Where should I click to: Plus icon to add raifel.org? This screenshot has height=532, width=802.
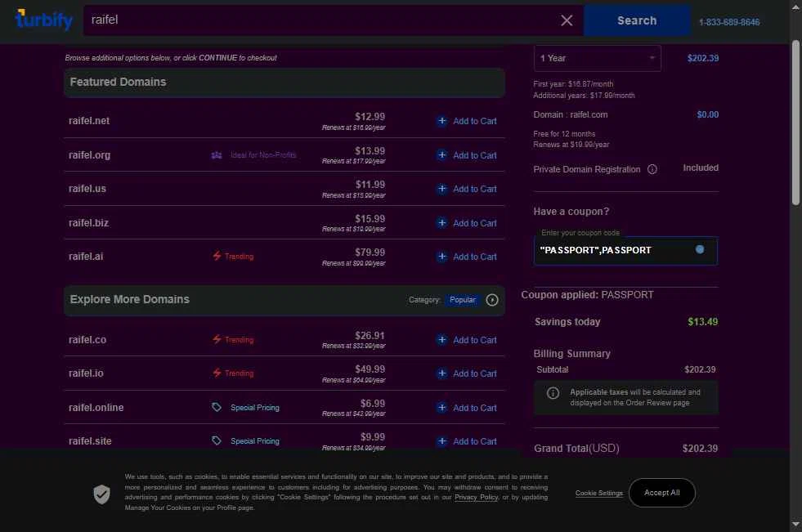(x=442, y=154)
